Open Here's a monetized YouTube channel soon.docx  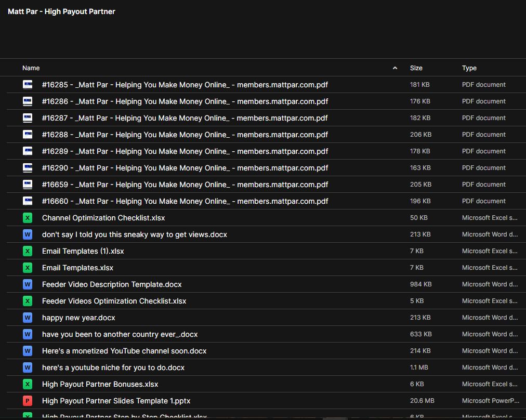coord(124,351)
